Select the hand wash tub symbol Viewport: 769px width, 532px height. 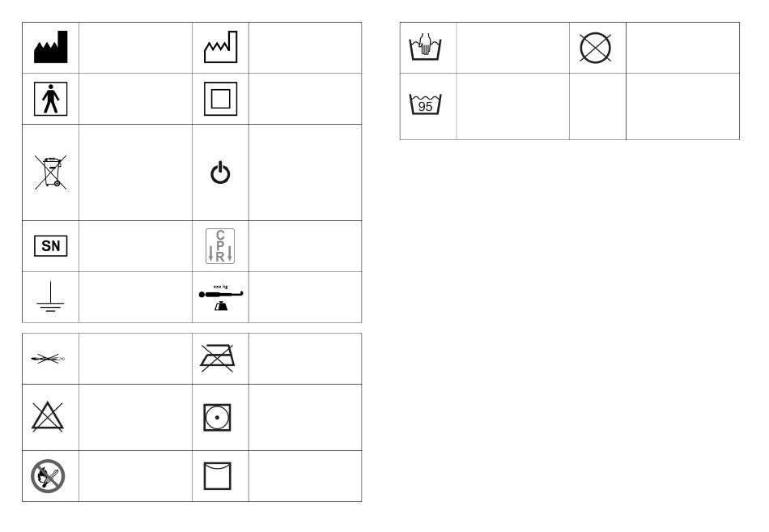pyautogui.click(x=425, y=47)
